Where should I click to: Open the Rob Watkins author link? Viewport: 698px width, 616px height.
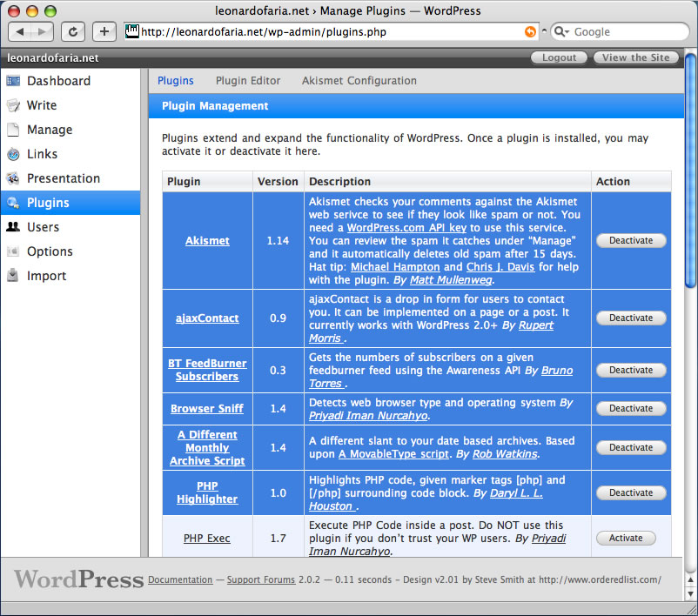point(505,454)
